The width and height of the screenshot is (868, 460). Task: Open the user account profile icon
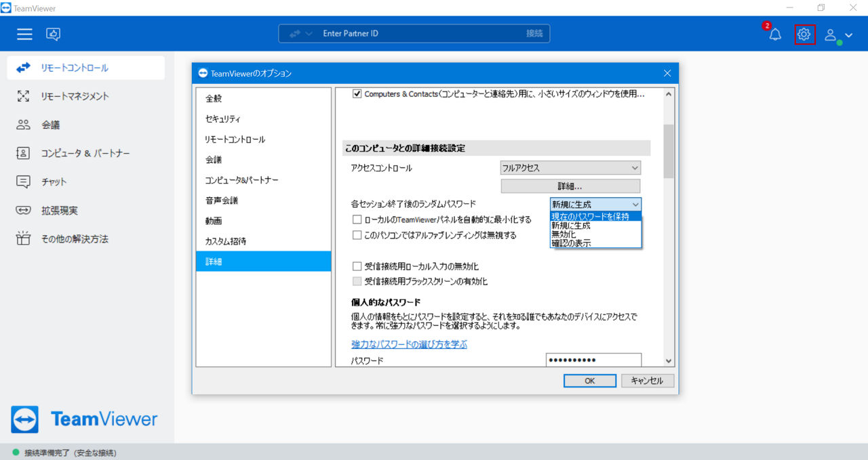pyautogui.click(x=838, y=35)
